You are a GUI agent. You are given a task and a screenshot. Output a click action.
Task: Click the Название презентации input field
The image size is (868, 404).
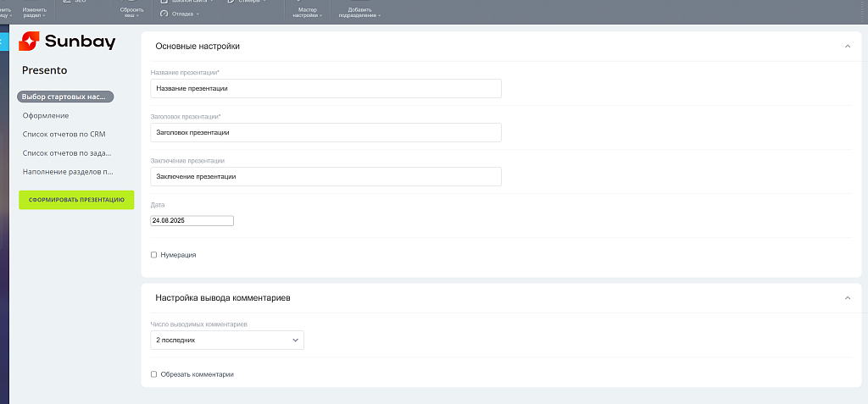click(x=325, y=88)
